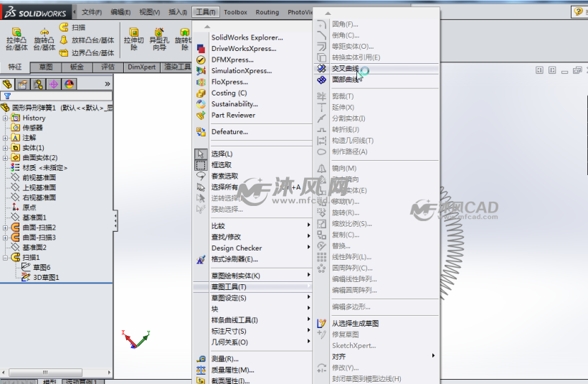Toggle the Select (选择) cursor mode
The height and width of the screenshot is (384, 588).
coord(220,154)
